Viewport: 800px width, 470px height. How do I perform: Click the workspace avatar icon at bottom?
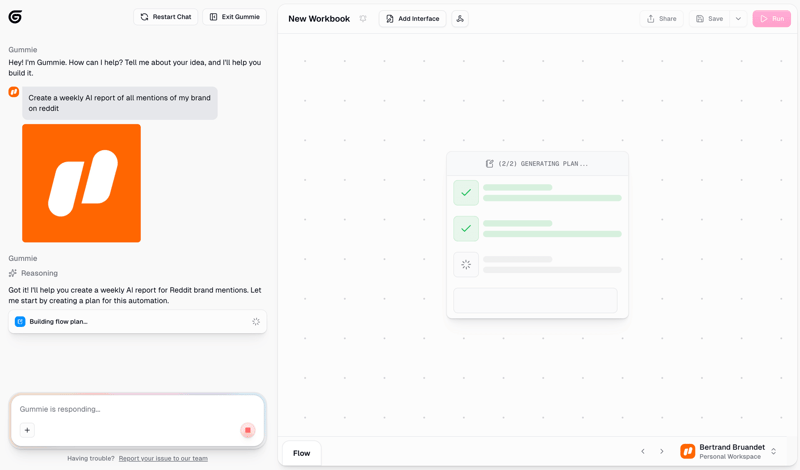point(687,451)
